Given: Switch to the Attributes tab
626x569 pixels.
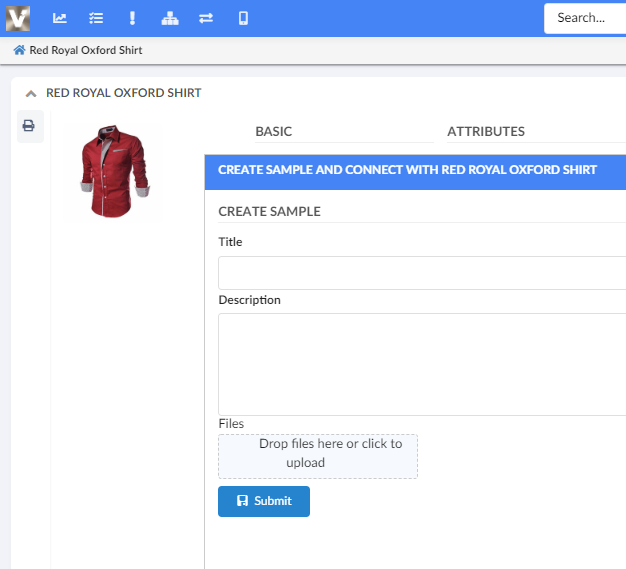Looking at the screenshot, I should click(x=485, y=131).
